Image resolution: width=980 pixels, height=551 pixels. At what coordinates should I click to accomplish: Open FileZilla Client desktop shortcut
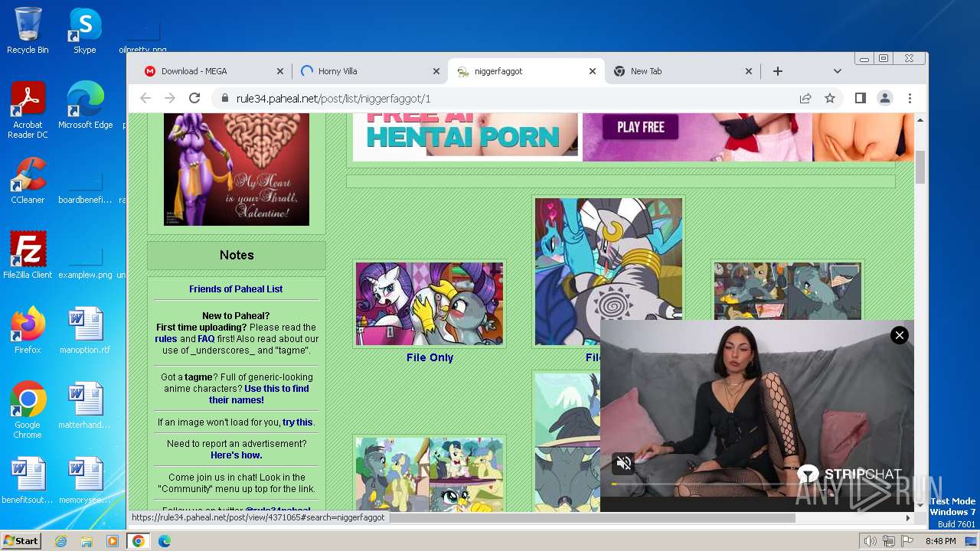coord(28,255)
